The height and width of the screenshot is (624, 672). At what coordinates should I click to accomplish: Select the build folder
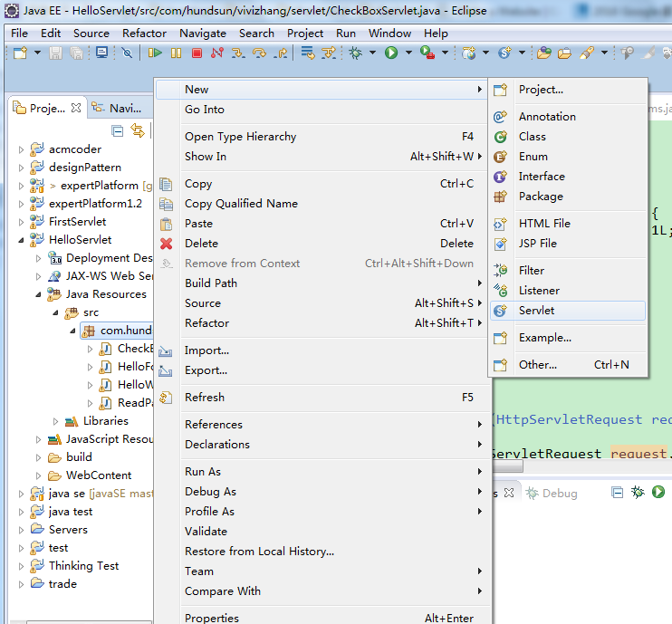[79, 457]
